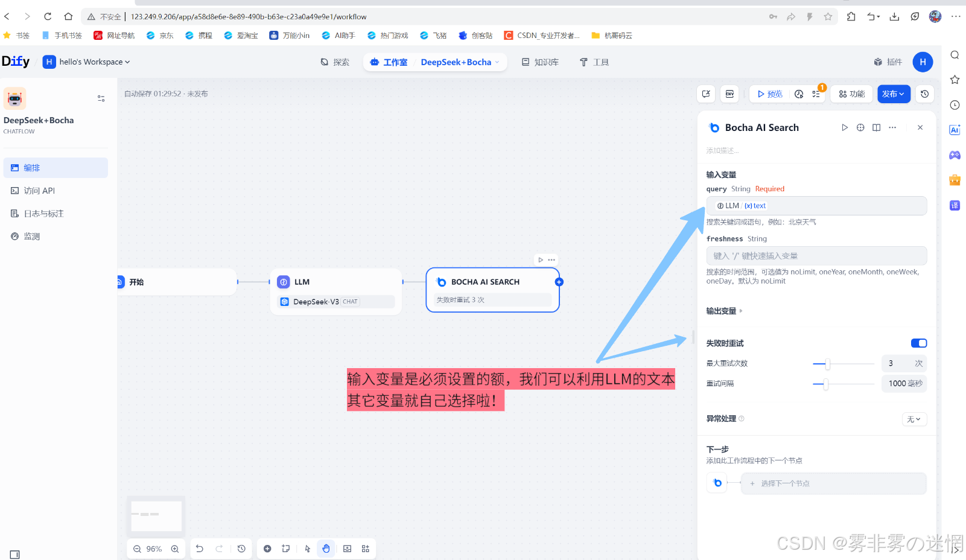Open the Studio tab
Image resolution: width=966 pixels, height=560 pixels.
[x=389, y=62]
